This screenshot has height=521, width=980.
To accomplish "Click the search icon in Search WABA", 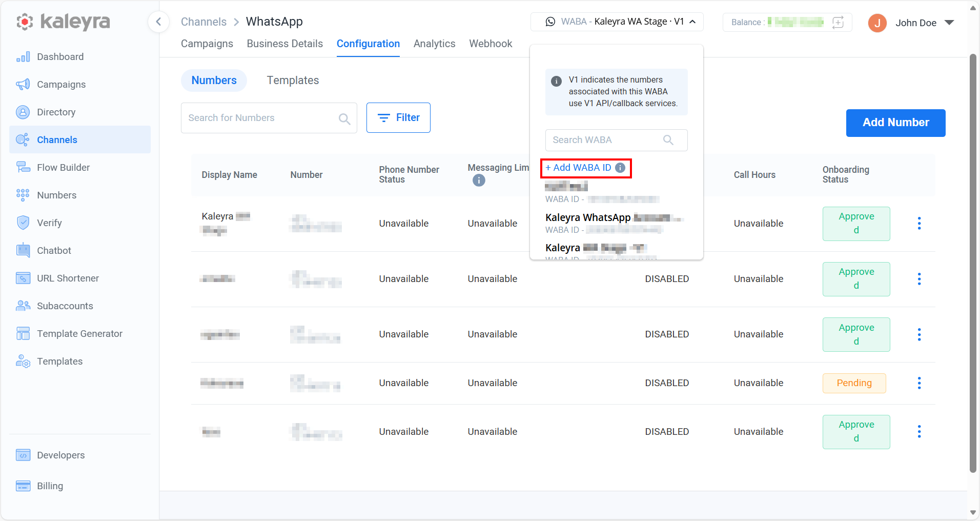I will [x=668, y=140].
